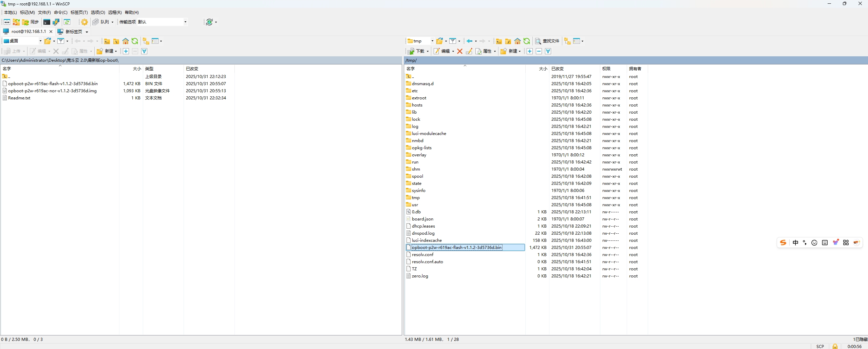868x349 pixels.
Task: Toggle Chinese input mode in the IME bar
Action: (795, 243)
